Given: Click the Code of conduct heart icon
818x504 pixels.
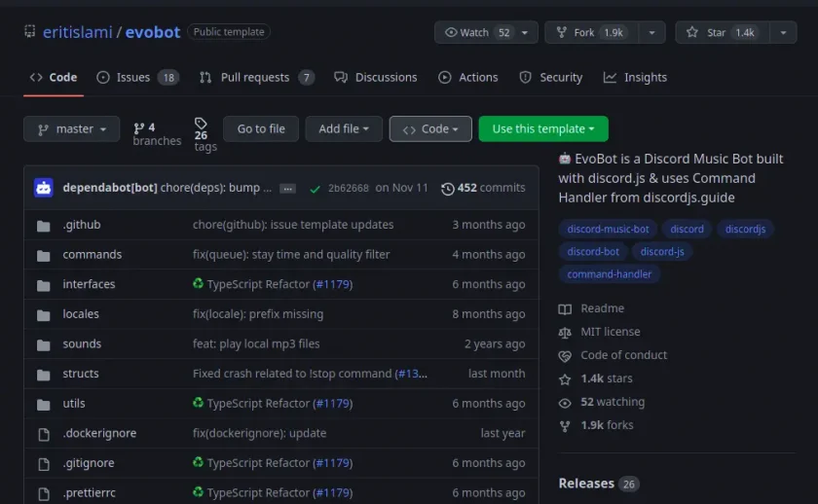Looking at the screenshot, I should (x=565, y=356).
